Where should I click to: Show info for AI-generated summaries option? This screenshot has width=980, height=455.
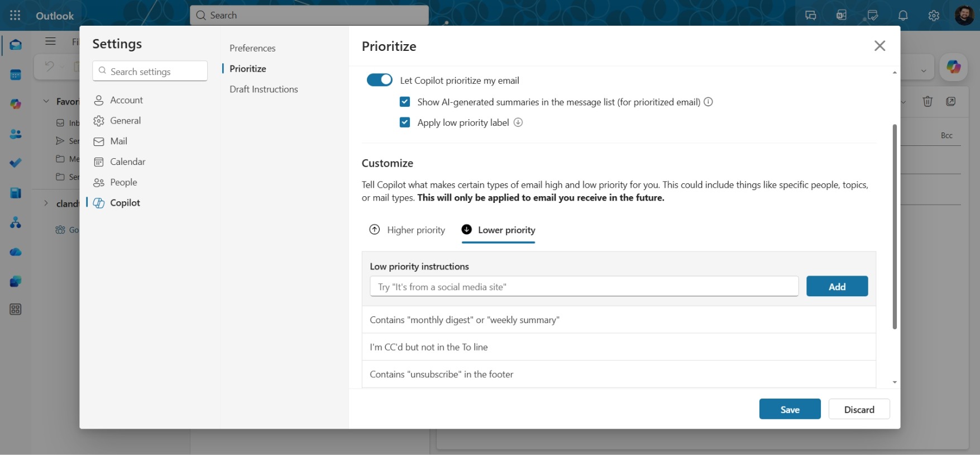pos(708,102)
